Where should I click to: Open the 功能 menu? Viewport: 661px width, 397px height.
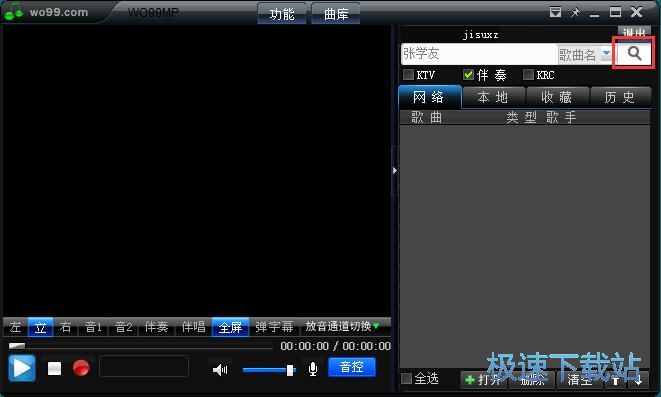282,14
